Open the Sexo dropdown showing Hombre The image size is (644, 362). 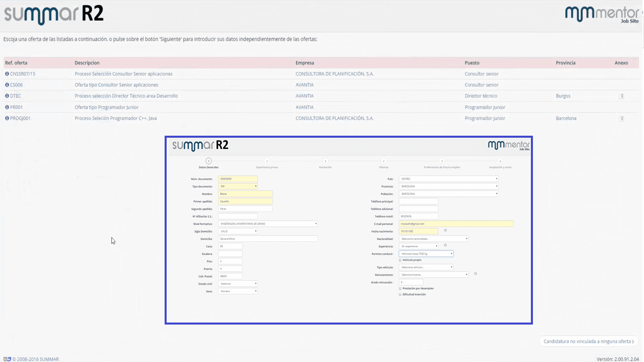(x=238, y=291)
